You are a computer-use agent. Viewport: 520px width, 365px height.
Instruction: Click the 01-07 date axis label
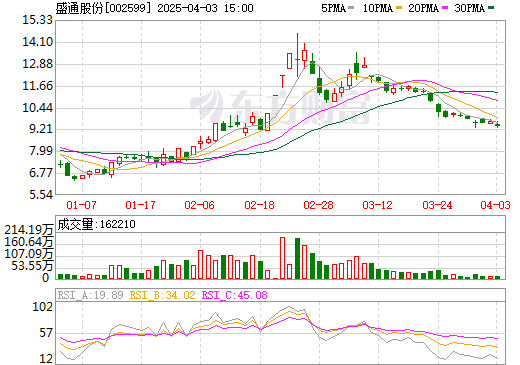pyautogui.click(x=81, y=205)
